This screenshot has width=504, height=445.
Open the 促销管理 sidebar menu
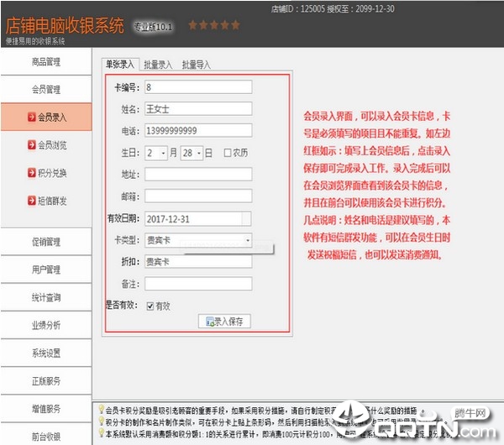(46, 242)
